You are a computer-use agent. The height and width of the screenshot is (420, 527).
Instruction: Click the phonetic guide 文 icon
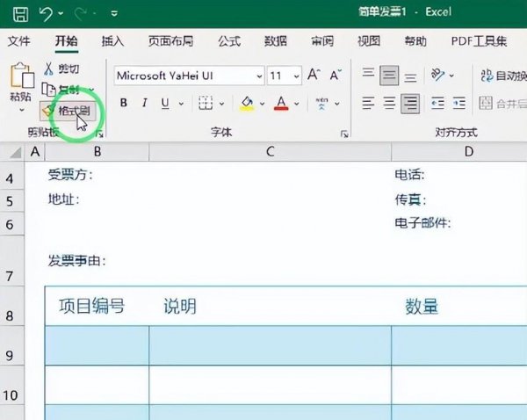click(x=321, y=103)
